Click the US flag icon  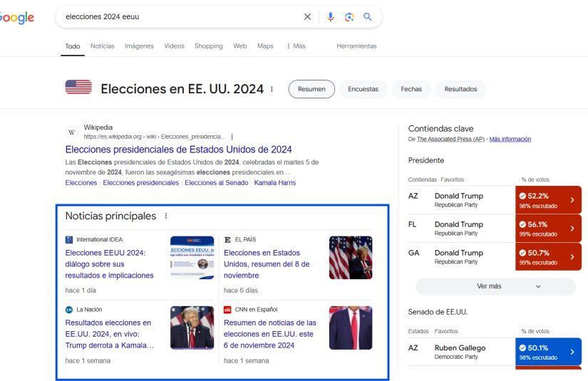[x=78, y=87]
